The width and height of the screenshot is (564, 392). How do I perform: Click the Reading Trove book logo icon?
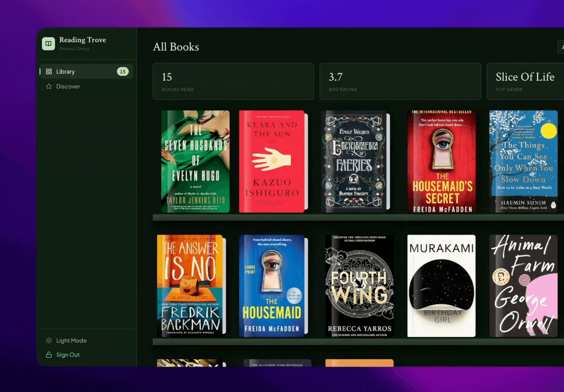coord(48,44)
